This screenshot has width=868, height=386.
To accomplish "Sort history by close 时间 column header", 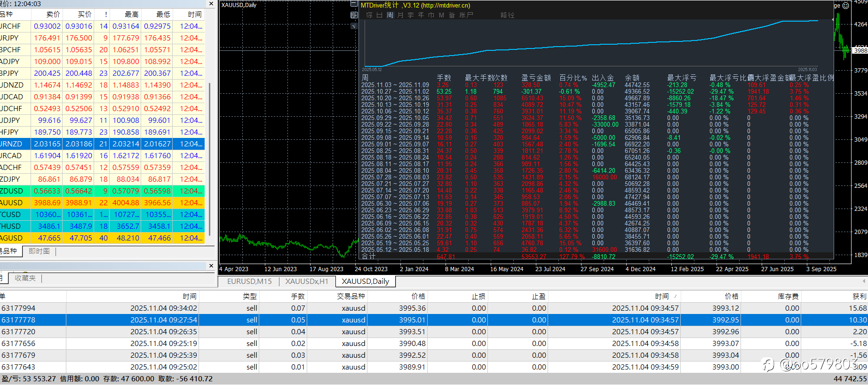I will [661, 296].
